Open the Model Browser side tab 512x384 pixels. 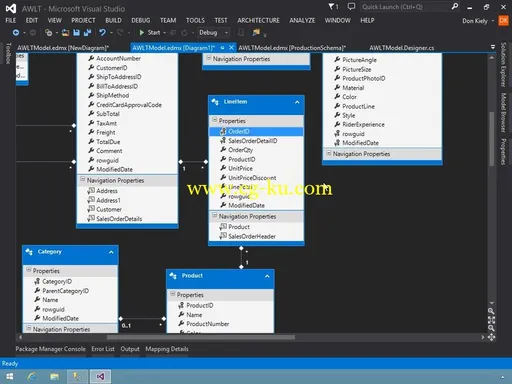503,113
